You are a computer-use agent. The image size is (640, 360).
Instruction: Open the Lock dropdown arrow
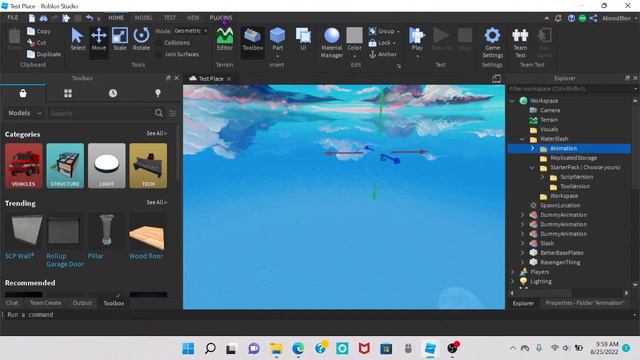(x=394, y=43)
